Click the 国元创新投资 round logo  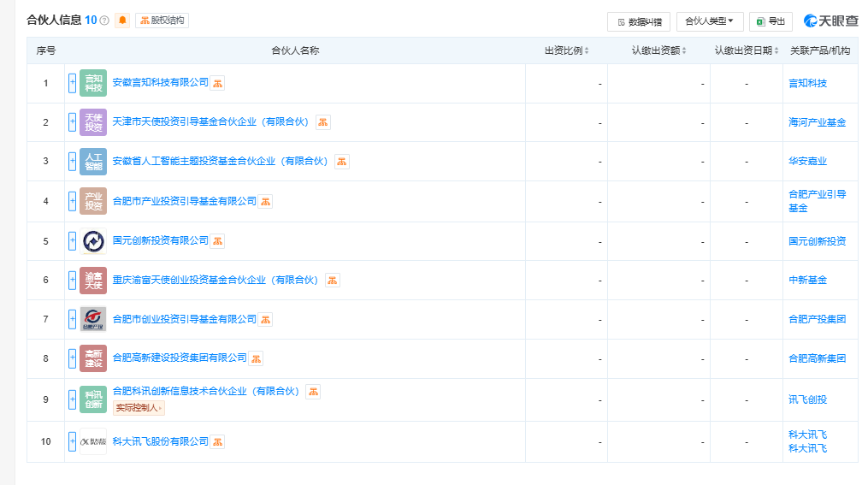tap(93, 241)
